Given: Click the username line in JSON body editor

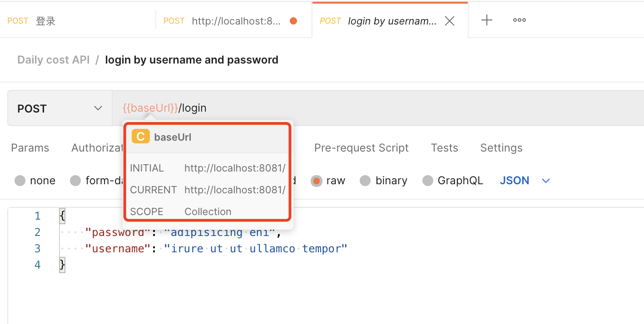Looking at the screenshot, I should click(x=217, y=249).
